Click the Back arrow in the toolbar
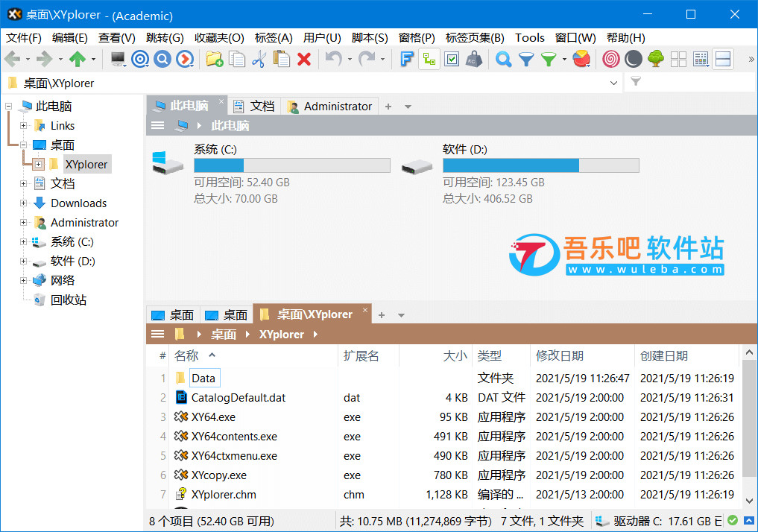758x532 pixels. click(x=12, y=60)
